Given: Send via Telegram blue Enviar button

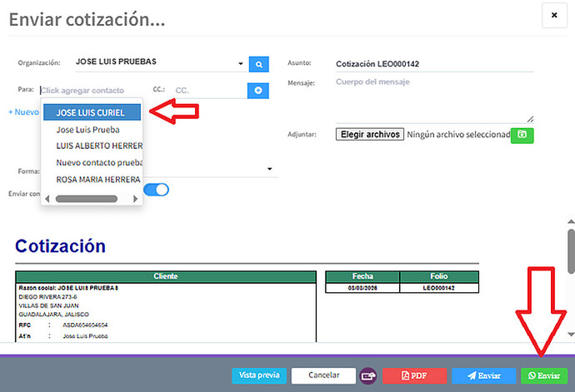Looking at the screenshot, I should [x=483, y=375].
